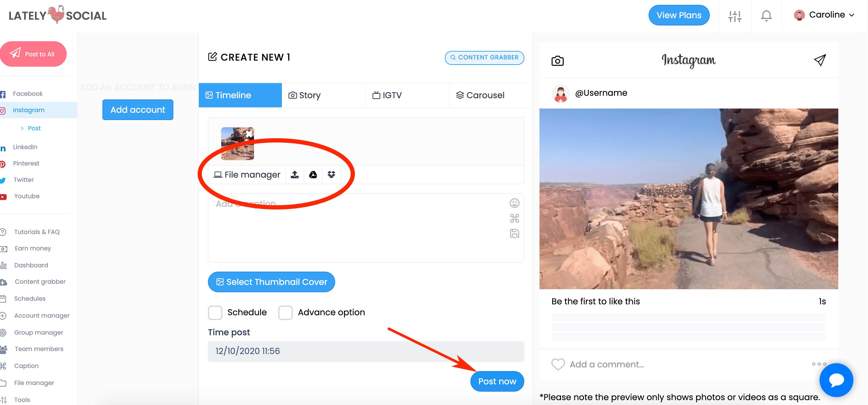Import media from Google Drive
Viewport: 868px width, 405px height.
[x=313, y=175]
